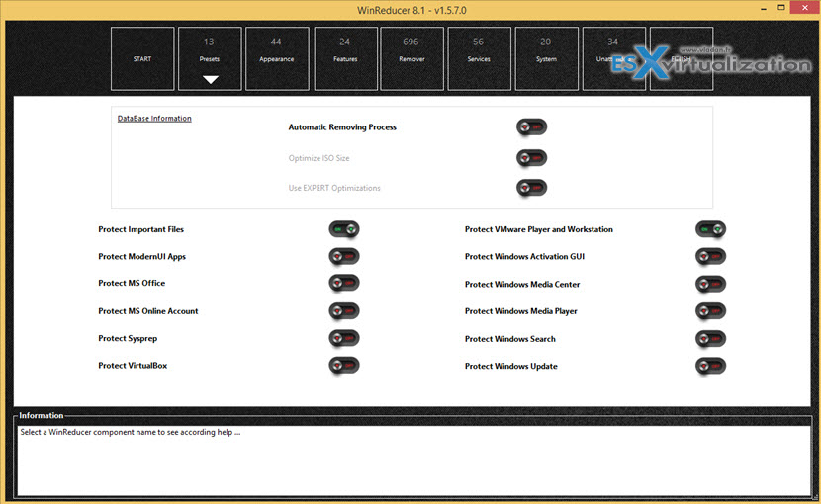Switch to the Appearance section
821x504 pixels.
276,58
